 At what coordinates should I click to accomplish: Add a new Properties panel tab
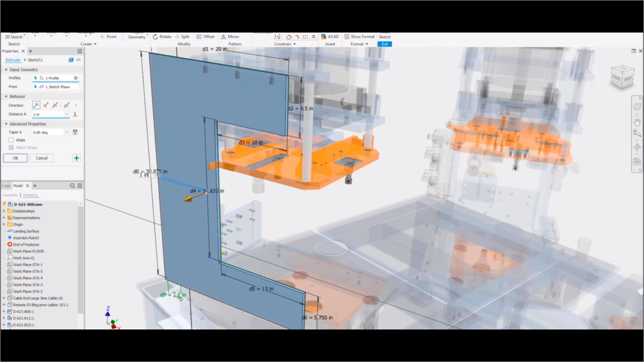pos(31,51)
